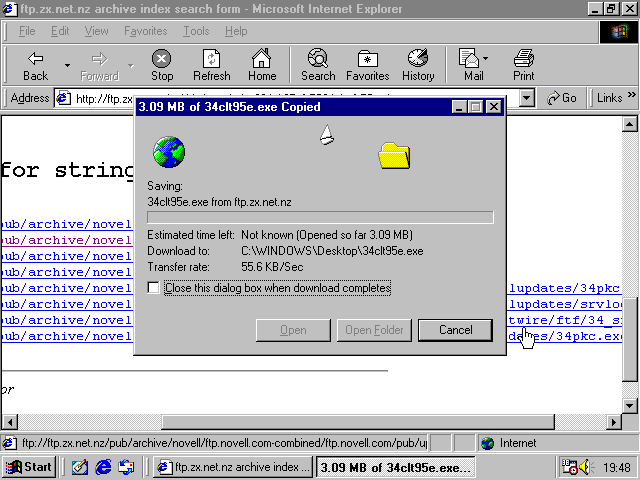The width and height of the screenshot is (640, 480).
Task: Open the purple visited pub/archive/novel link
Action: point(67,240)
